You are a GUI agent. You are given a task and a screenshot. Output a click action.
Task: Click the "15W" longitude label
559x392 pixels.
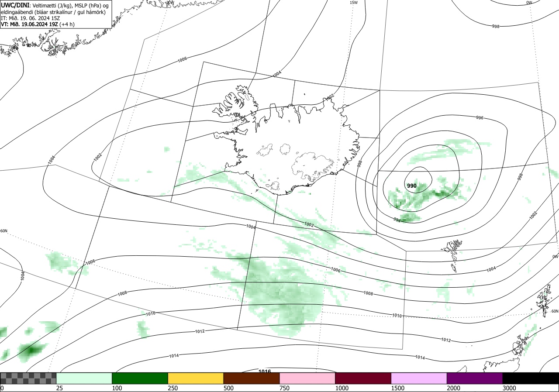(x=354, y=3)
